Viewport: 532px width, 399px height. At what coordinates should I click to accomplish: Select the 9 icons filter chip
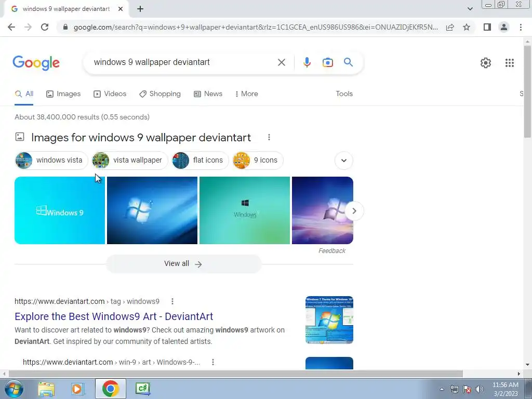click(258, 160)
